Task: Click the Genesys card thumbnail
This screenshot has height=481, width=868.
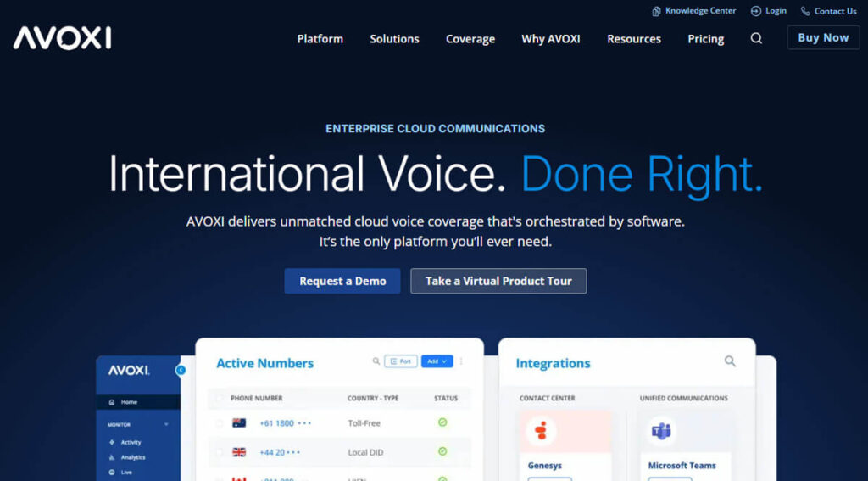Action: 565,431
